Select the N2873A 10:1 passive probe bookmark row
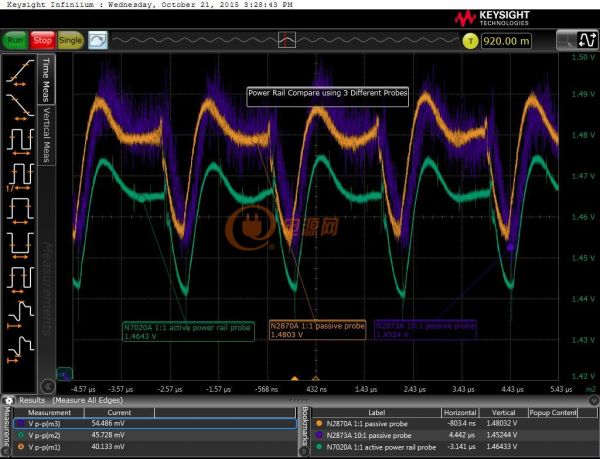 [x=453, y=435]
